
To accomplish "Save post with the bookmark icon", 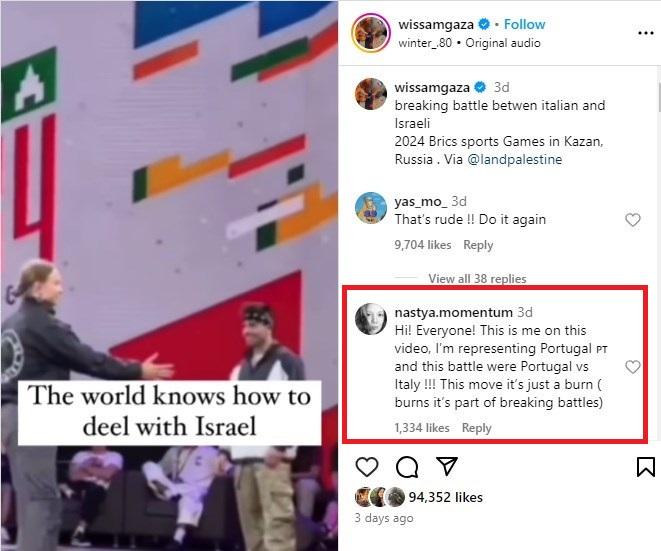I will (x=646, y=467).
